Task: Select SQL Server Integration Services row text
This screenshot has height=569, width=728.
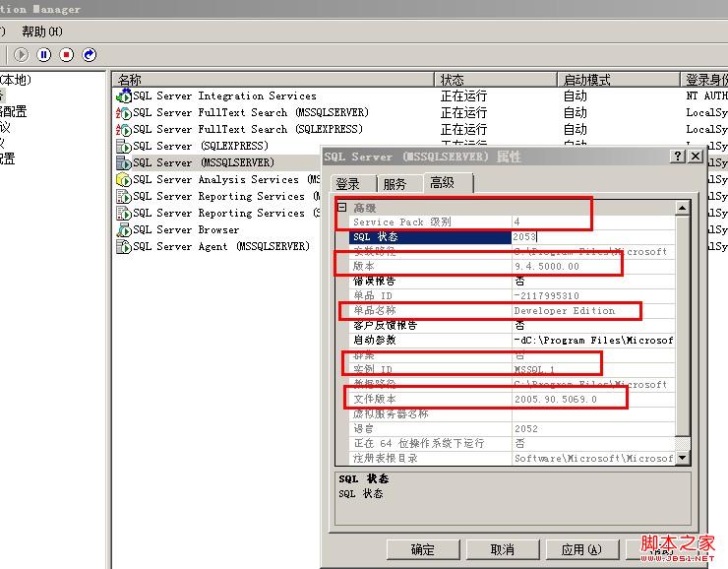Action: 224,96
